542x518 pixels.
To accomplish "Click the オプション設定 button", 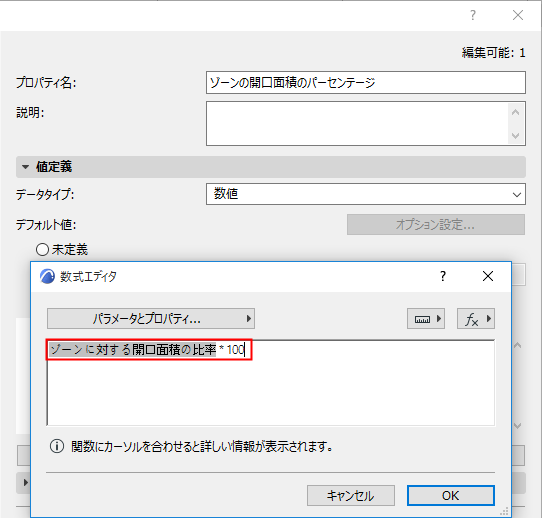I will coord(436,225).
